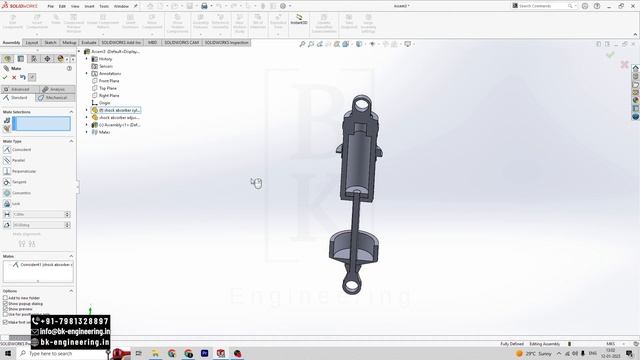Click the Print icon in top toolbar
This screenshot has width=640, height=360.
[204, 6]
